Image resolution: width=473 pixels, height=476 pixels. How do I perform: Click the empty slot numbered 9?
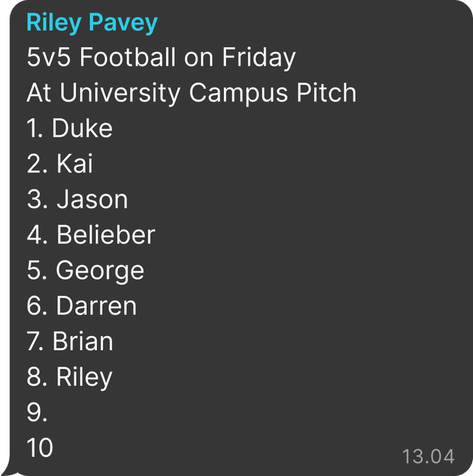click(37, 412)
